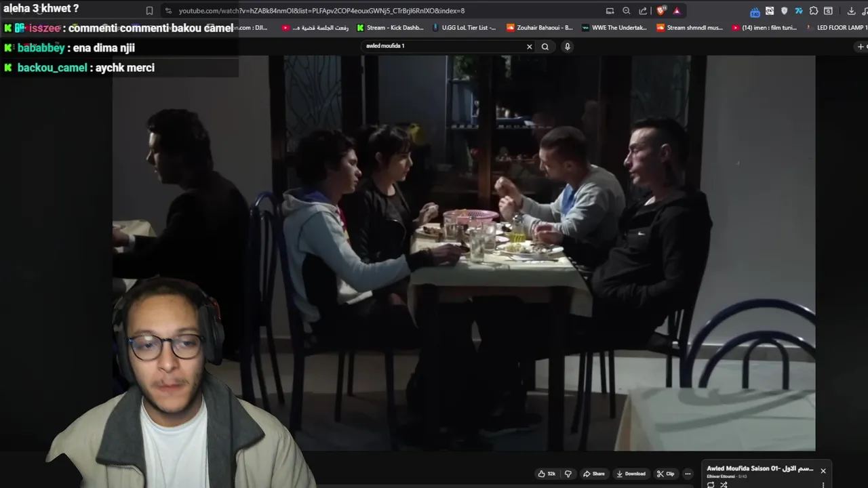This screenshot has width=868, height=488.
Task: Open the 'LED FLOOR LAMP' bookmark
Action: pyautogui.click(x=837, y=28)
